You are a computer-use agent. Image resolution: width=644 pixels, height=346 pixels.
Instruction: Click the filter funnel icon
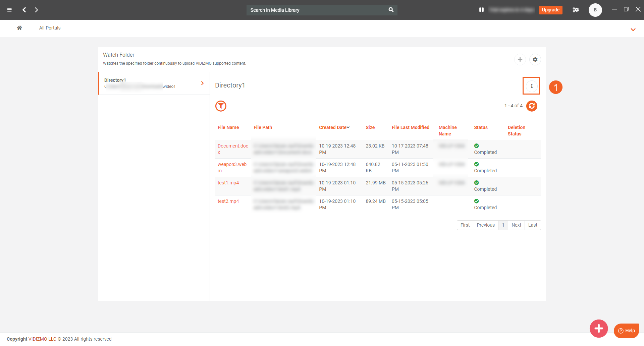(221, 106)
